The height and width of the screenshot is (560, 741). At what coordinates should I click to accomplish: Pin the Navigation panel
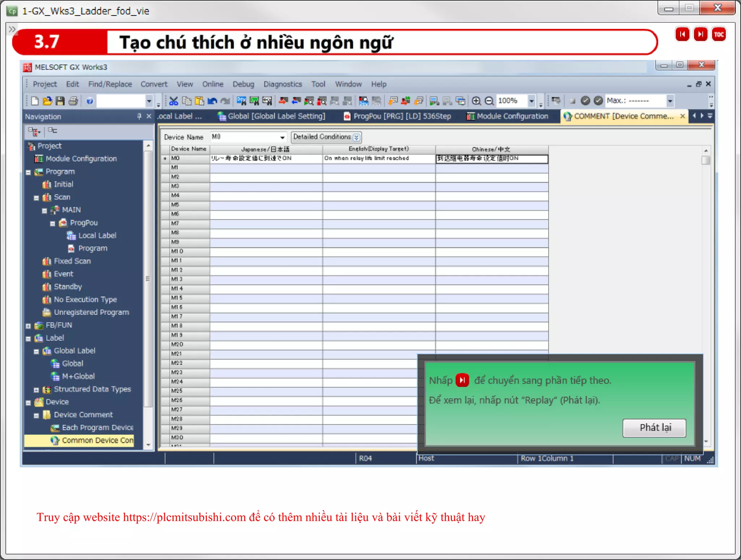(x=139, y=116)
